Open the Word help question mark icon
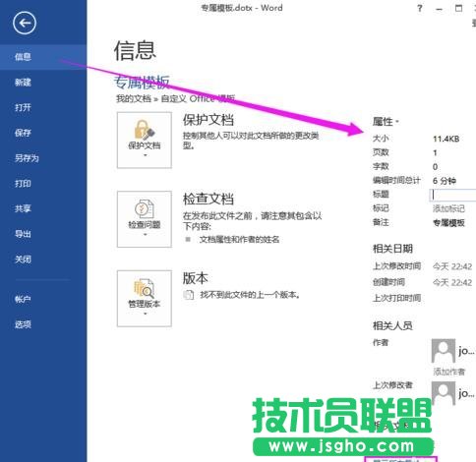 pos(420,9)
